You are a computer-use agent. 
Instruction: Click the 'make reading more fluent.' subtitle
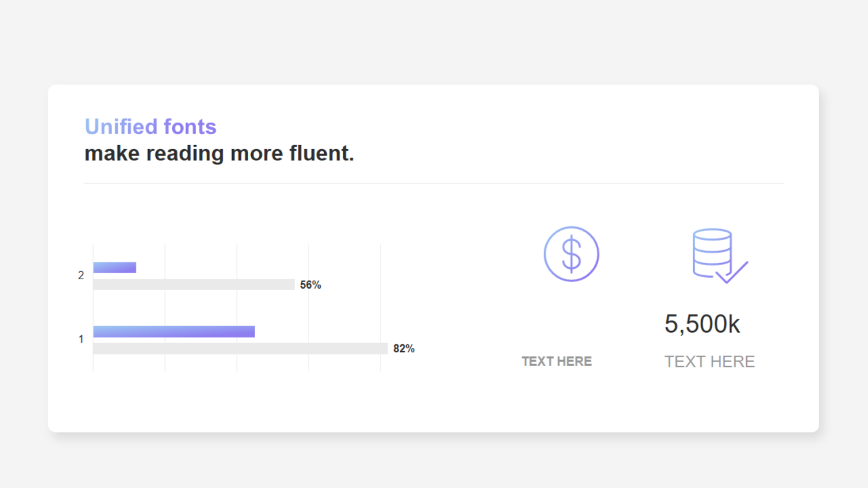[x=219, y=154]
